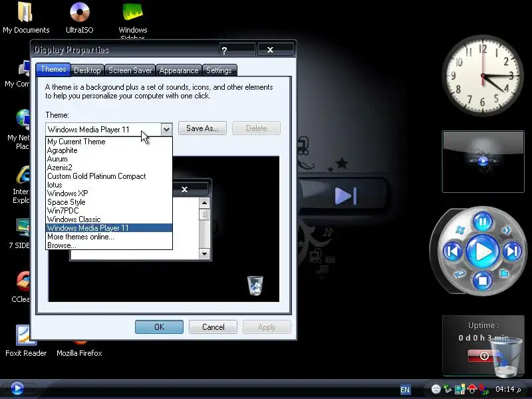Viewport: 532px width, 399px height.
Task: Collapse the Theme dropdown arrow
Action: [166, 129]
